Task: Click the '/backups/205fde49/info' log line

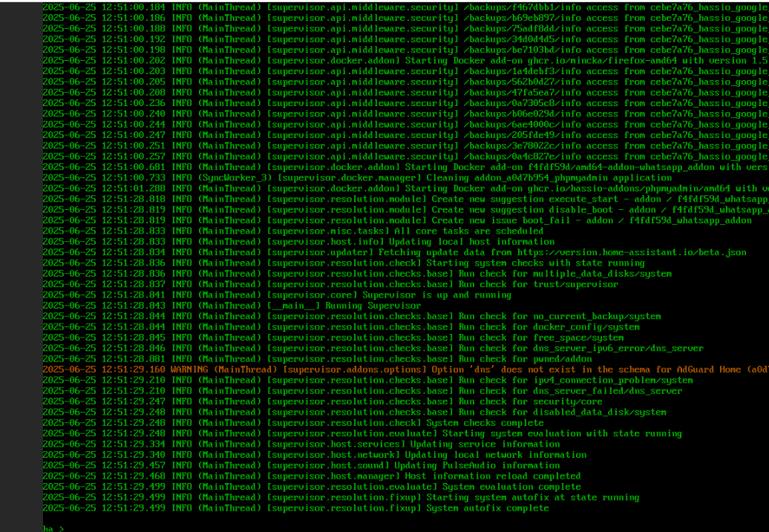Action: pyautogui.click(x=405, y=135)
